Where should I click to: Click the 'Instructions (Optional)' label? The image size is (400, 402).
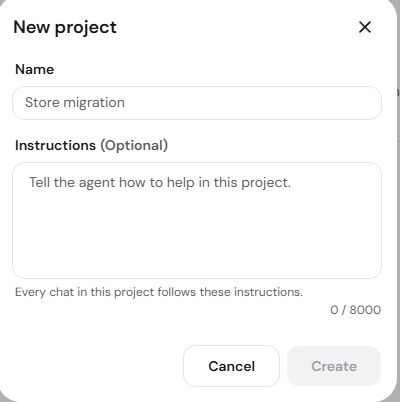tap(92, 145)
